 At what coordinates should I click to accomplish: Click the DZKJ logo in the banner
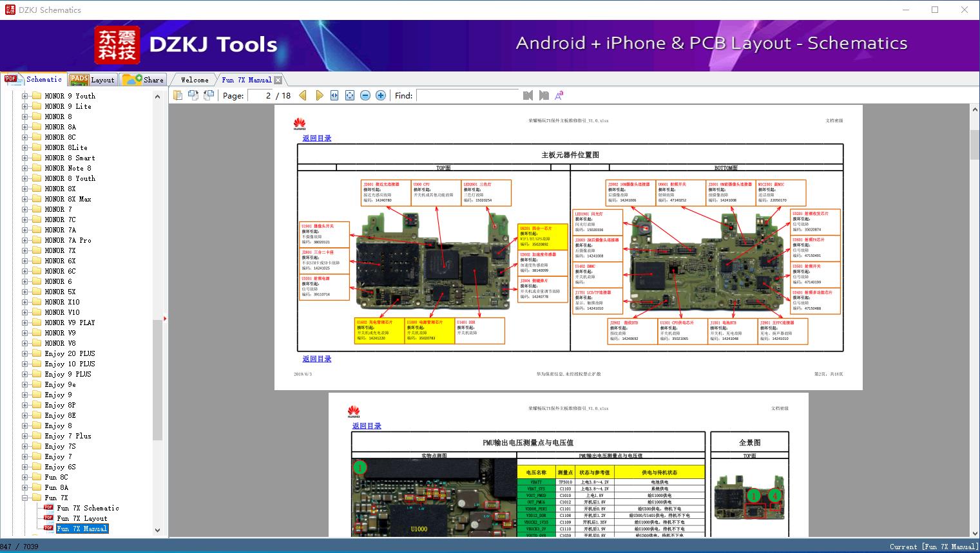[x=118, y=44]
